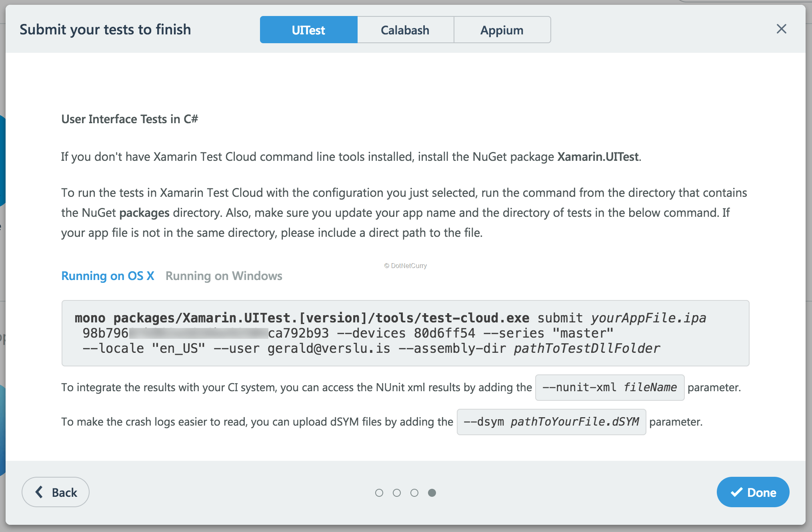Click the --series "master" argument

548,333
